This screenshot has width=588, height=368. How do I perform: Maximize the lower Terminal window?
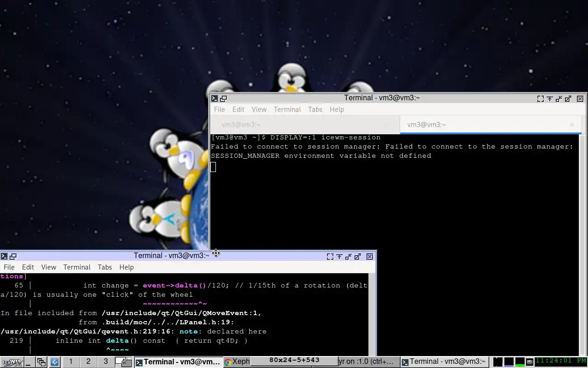[358, 256]
